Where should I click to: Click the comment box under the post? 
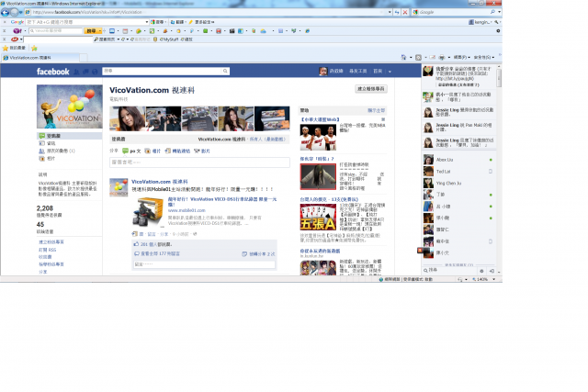coord(204,264)
